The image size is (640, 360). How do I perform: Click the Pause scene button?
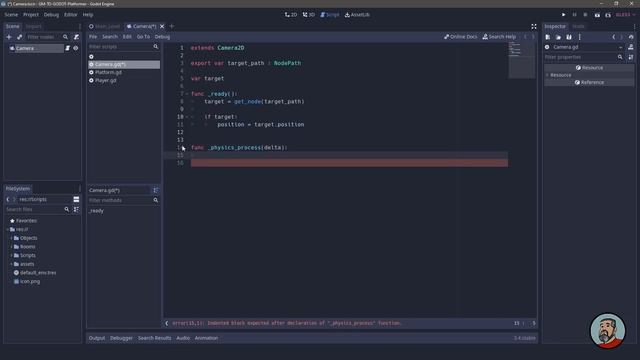[x=574, y=15]
